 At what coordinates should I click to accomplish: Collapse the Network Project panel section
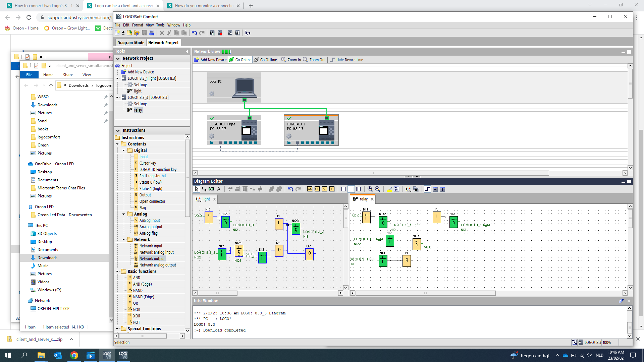(118, 58)
